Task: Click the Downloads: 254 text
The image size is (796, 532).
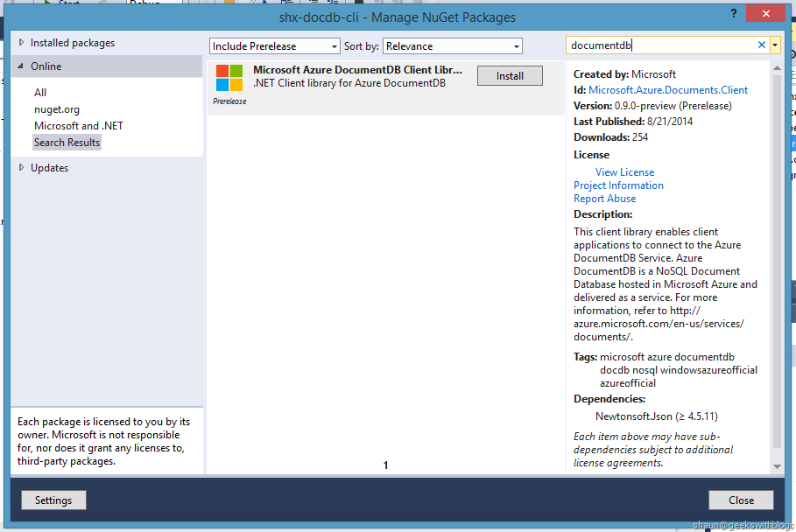Action: click(x=610, y=136)
